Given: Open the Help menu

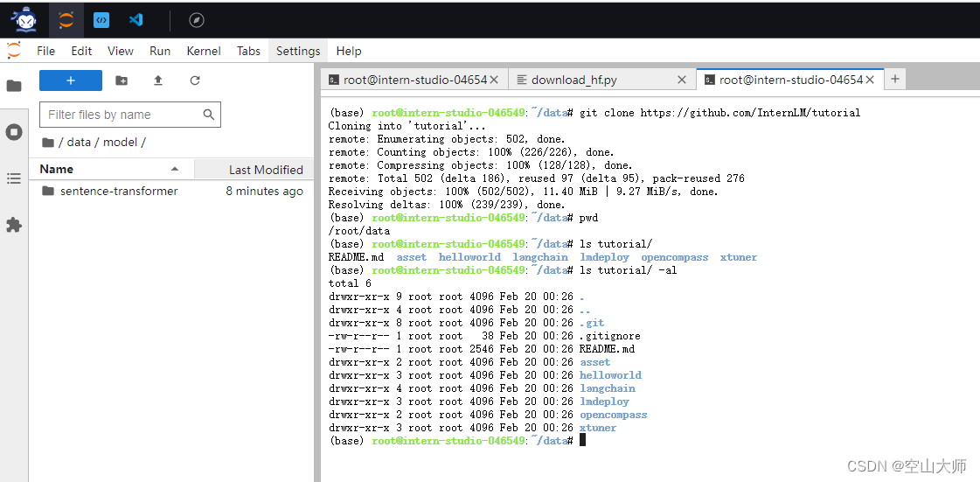Looking at the screenshot, I should coord(349,52).
